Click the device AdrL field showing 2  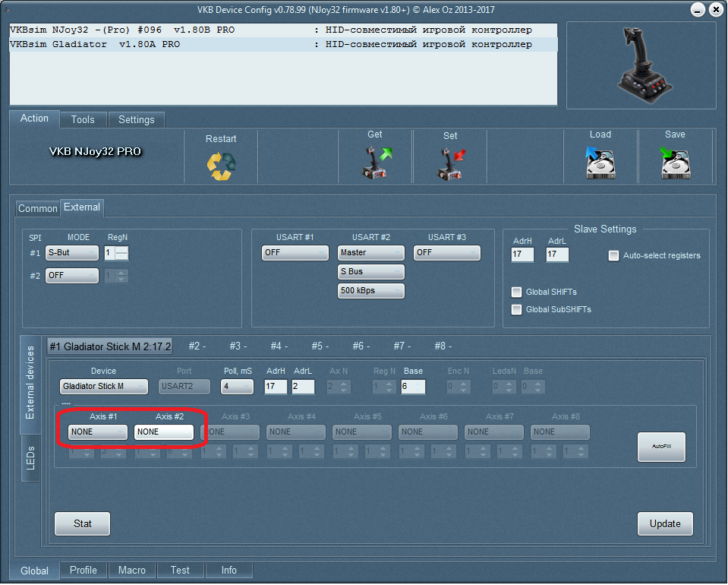click(303, 387)
